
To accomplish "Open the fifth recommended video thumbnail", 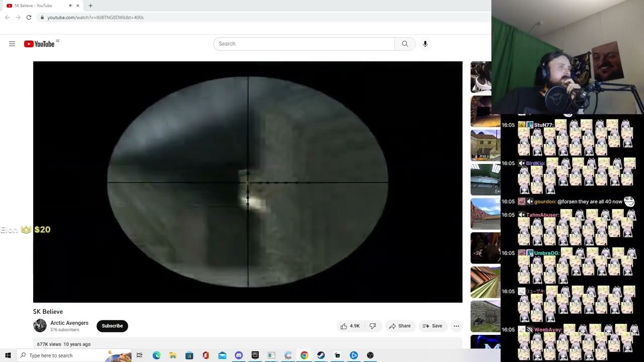I will click(486, 214).
